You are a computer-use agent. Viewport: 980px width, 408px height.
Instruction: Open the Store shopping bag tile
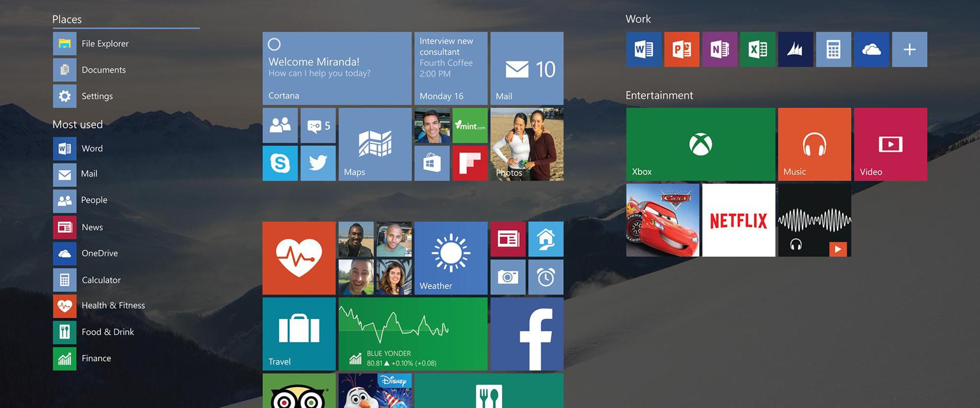(x=432, y=163)
